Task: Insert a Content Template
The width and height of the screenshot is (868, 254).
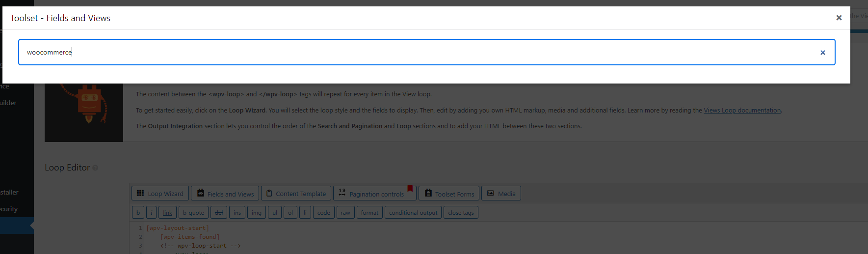Action: click(x=296, y=193)
